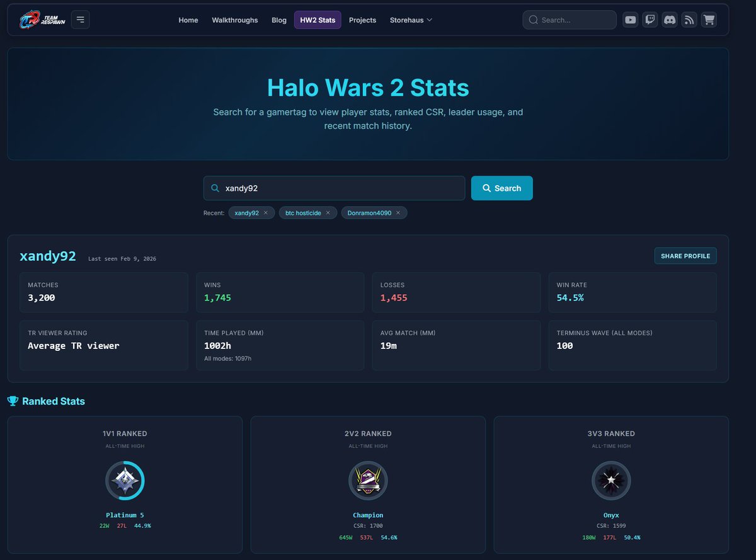Click the Avg Match 19m value
This screenshot has width=756, height=560.
[388, 346]
